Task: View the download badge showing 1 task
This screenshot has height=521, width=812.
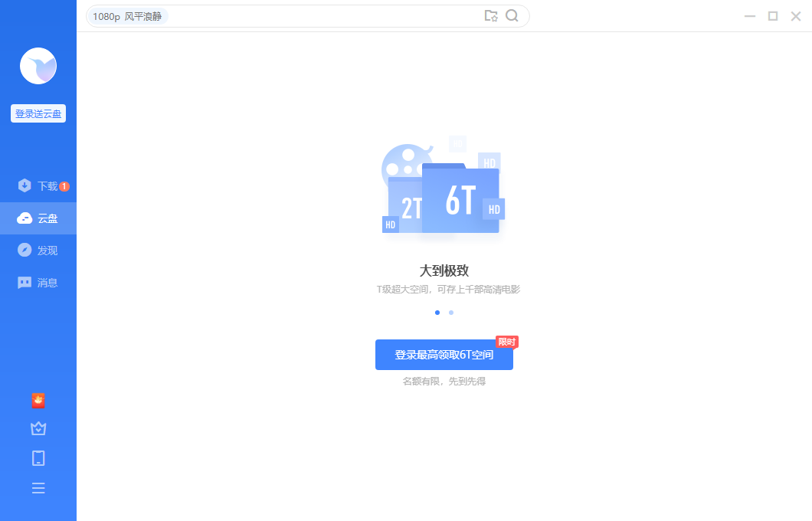Action: tap(65, 185)
